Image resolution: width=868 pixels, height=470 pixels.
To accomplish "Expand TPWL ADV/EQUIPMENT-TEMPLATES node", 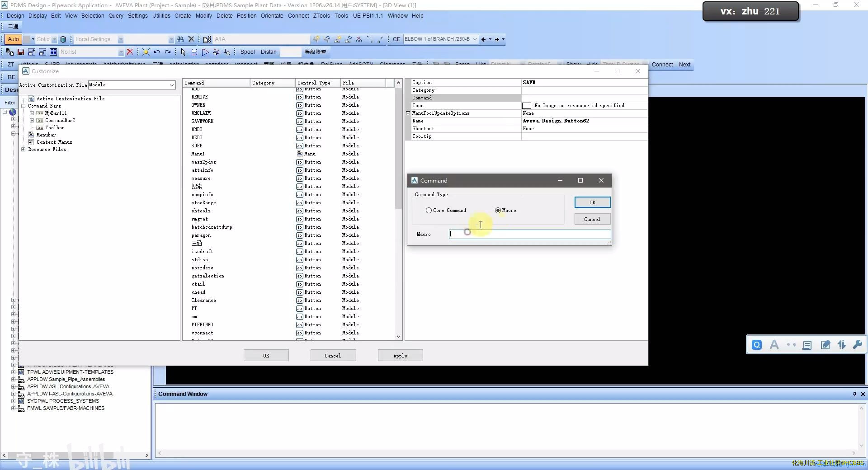I will (13, 372).
